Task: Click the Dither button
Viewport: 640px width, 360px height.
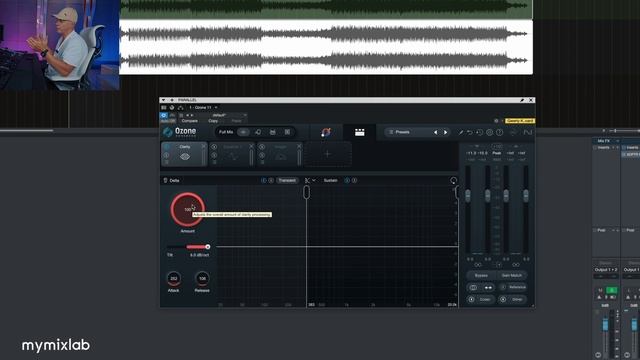Action: [x=513, y=299]
